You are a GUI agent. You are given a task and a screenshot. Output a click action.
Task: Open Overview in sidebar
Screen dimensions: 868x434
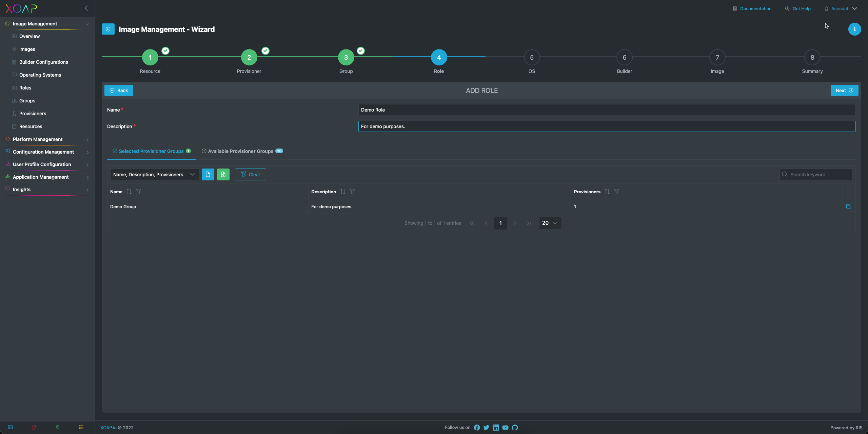tap(29, 36)
